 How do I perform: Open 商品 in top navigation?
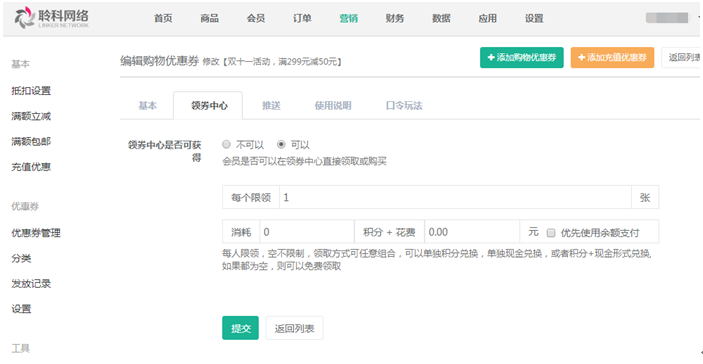pos(209,18)
